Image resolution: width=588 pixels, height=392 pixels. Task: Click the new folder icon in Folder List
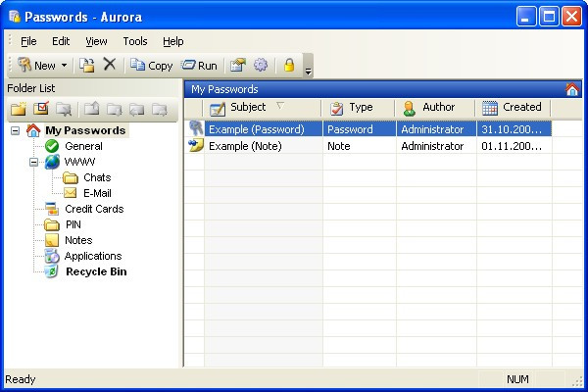18,109
